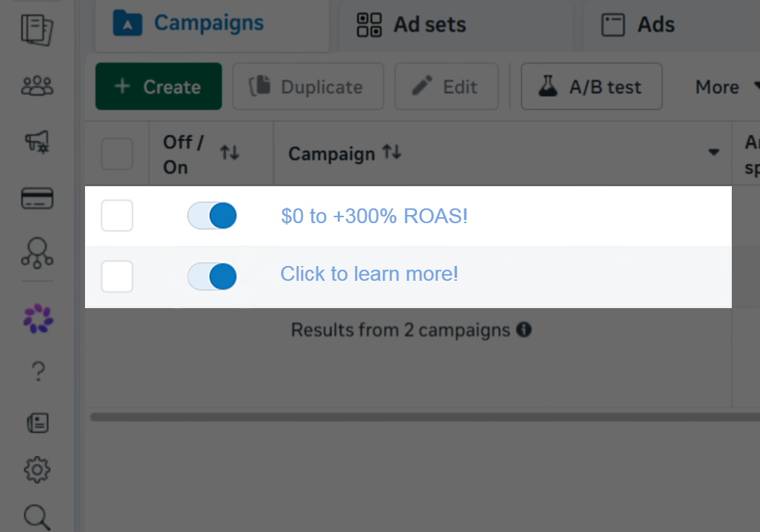Click the purple petals logo icon
Screen dimensions: 760x532
38,318
